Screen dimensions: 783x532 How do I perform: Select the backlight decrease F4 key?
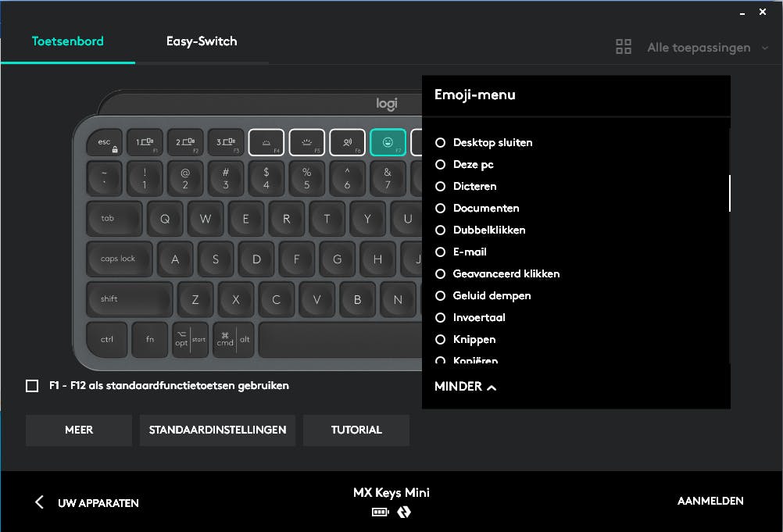(x=266, y=142)
